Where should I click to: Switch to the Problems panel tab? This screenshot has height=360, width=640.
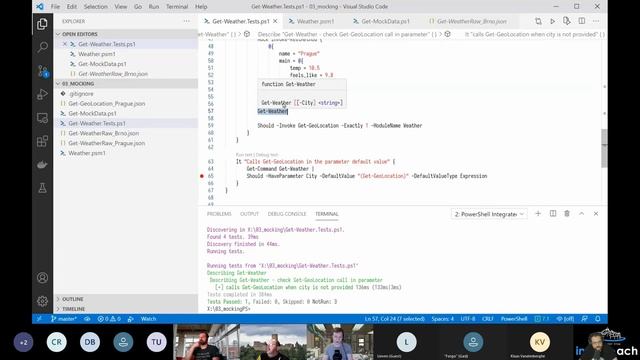coord(219,214)
